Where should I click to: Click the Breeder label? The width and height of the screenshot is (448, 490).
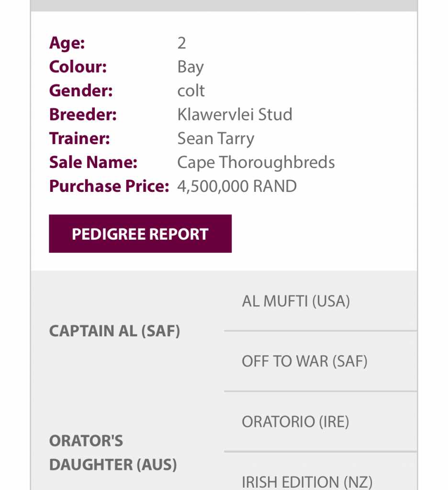[x=83, y=114]
